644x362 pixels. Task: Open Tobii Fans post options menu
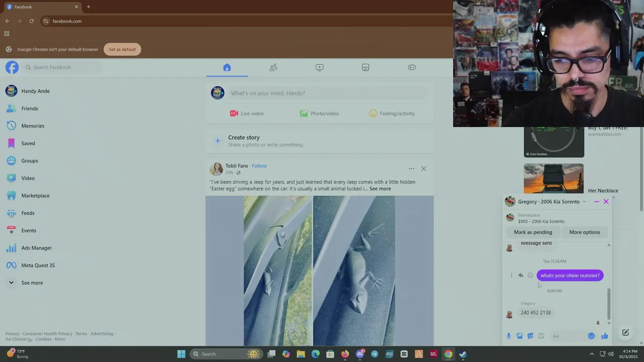coord(412,168)
